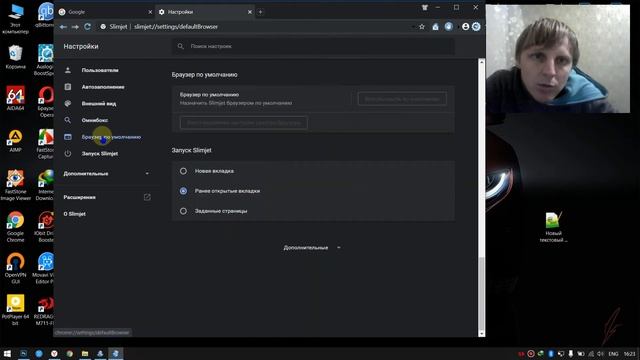Open the Внешний вид settings section

(x=99, y=104)
